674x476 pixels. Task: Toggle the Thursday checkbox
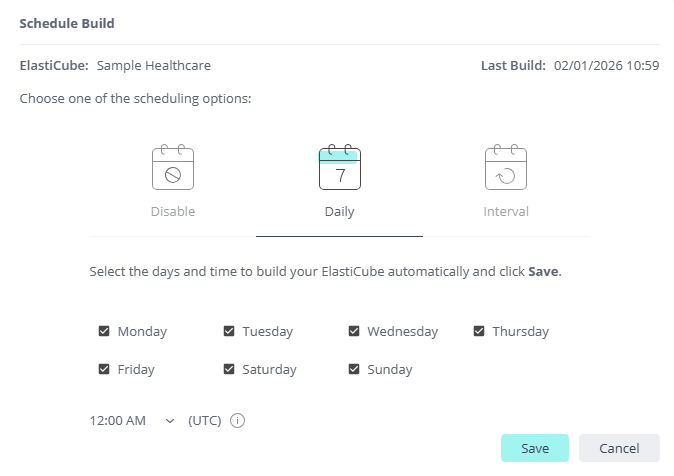(479, 331)
